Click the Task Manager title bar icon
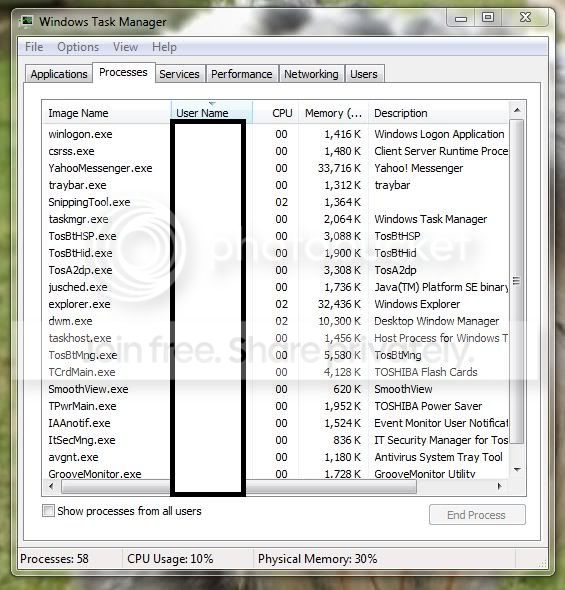565x590 pixels. (26, 21)
